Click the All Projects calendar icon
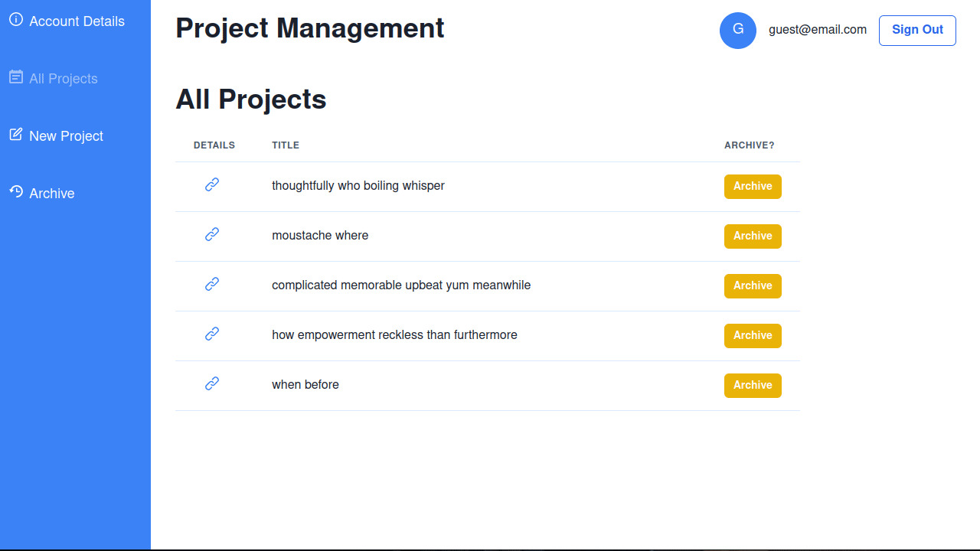This screenshot has width=980, height=551. coord(16,77)
